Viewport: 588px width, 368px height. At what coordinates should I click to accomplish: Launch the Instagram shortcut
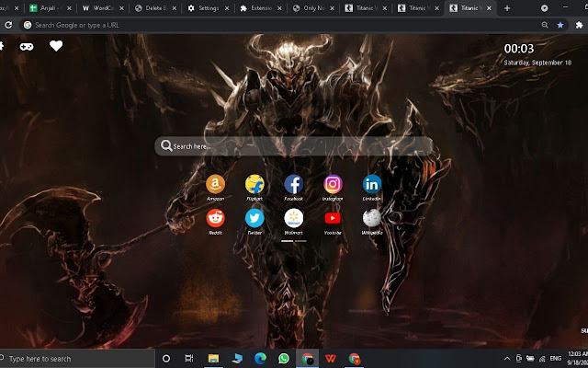(x=333, y=184)
